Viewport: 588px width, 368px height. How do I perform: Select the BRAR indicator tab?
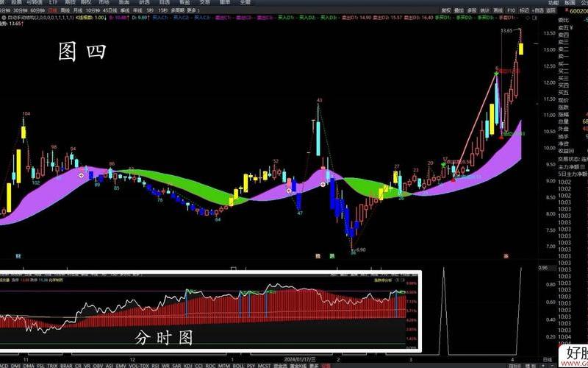pyautogui.click(x=66, y=365)
